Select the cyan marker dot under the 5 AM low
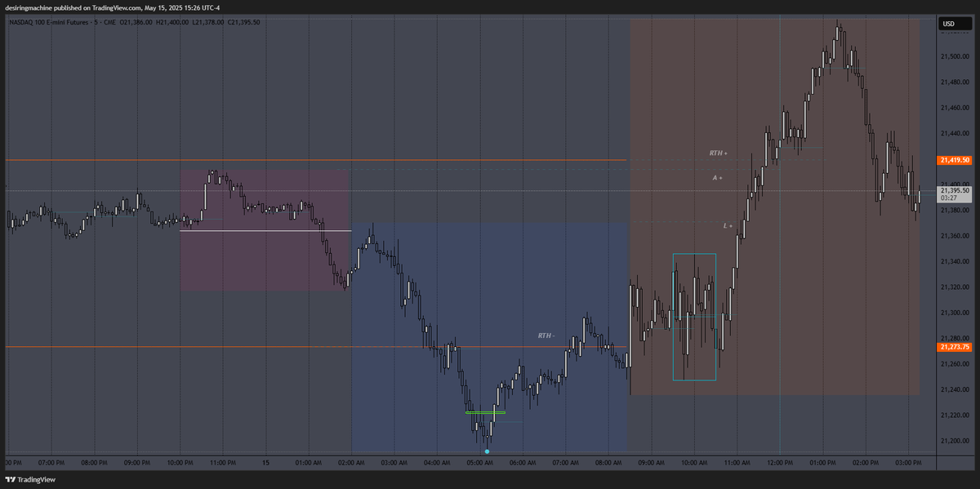This screenshot has height=489, width=980. pyautogui.click(x=488, y=451)
